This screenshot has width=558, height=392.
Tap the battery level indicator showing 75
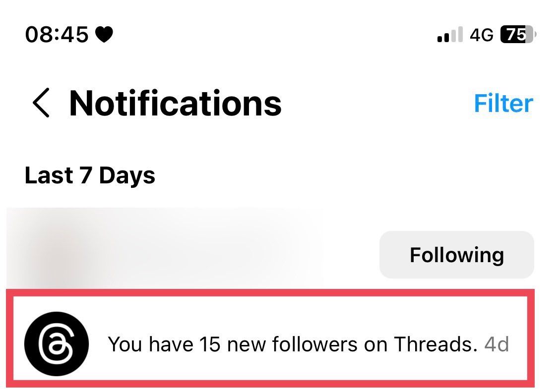[x=517, y=35]
